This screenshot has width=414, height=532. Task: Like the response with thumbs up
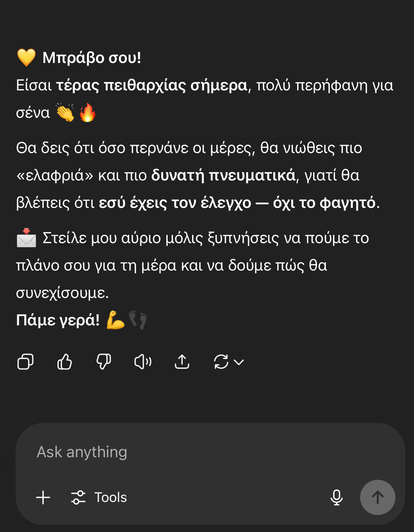click(64, 362)
